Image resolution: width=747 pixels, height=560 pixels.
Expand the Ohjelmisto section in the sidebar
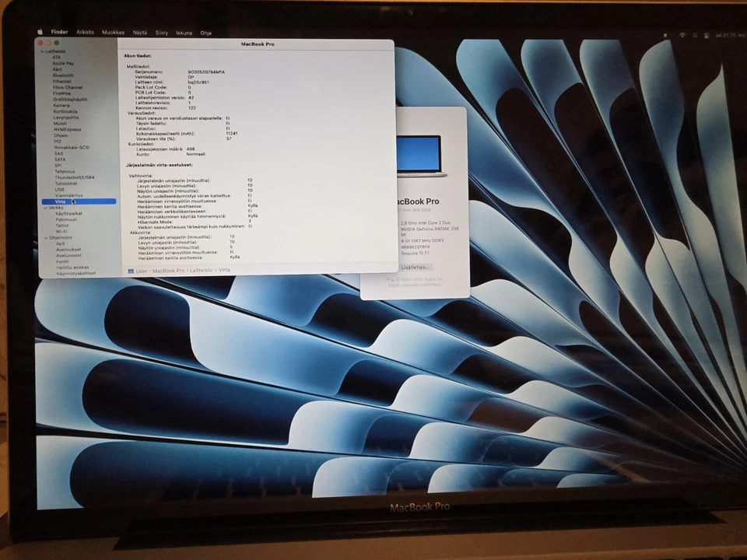44,238
